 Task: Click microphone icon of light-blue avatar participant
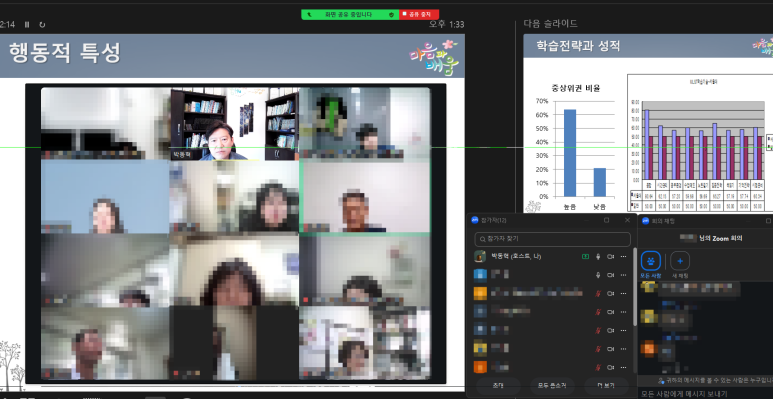point(598,275)
